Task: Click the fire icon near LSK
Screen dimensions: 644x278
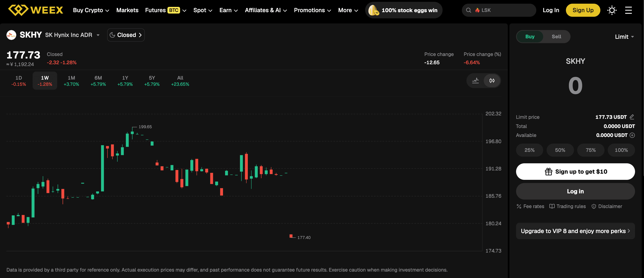Action: 477,10
